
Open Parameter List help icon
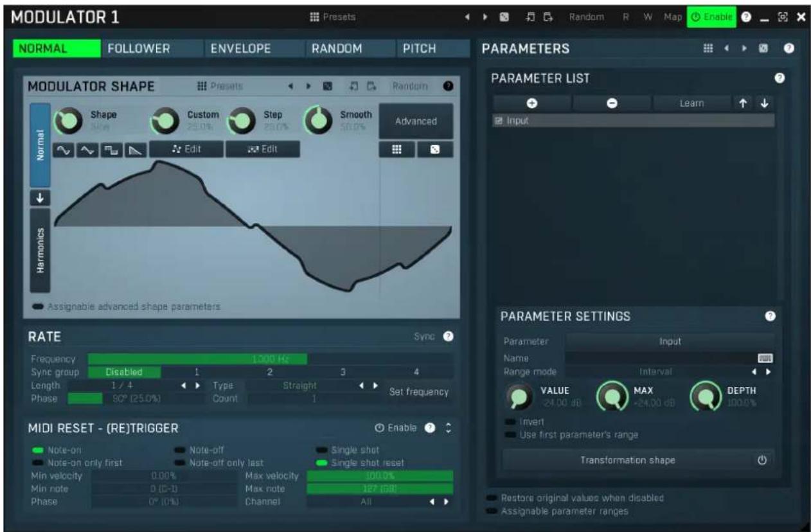click(780, 78)
